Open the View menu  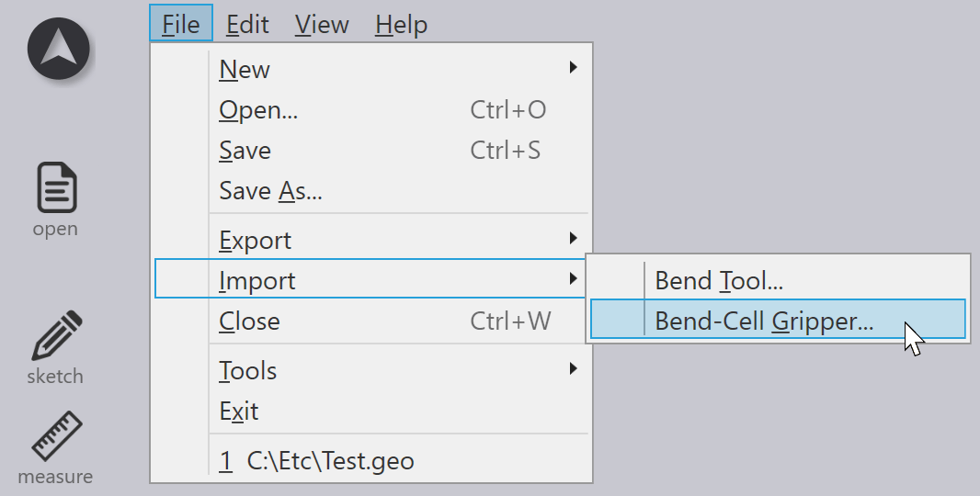point(322,24)
